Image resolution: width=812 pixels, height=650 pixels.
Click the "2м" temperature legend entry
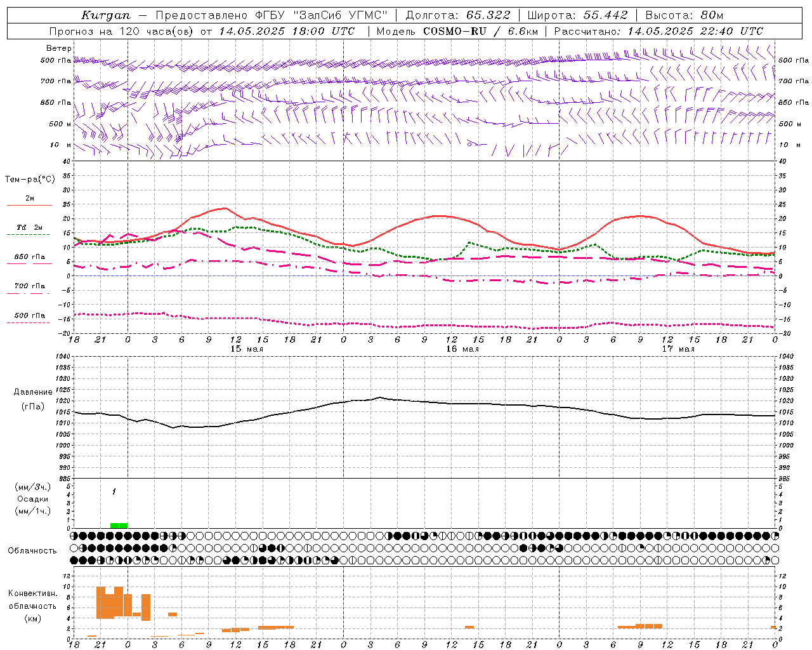[30, 199]
